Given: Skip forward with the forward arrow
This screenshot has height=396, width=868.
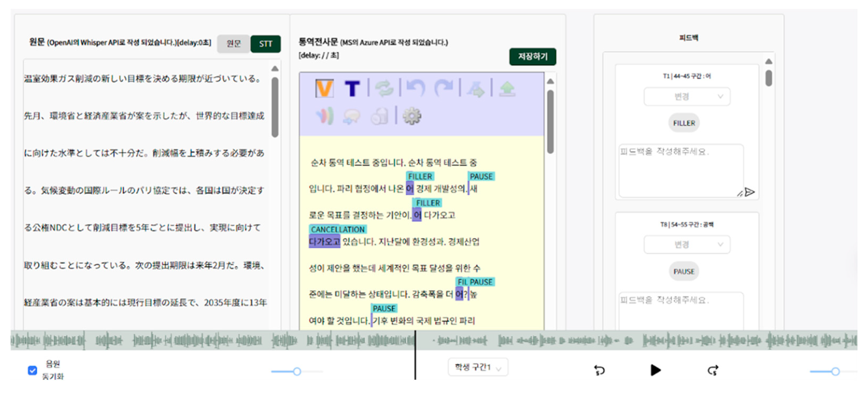Looking at the screenshot, I should pos(713,370).
